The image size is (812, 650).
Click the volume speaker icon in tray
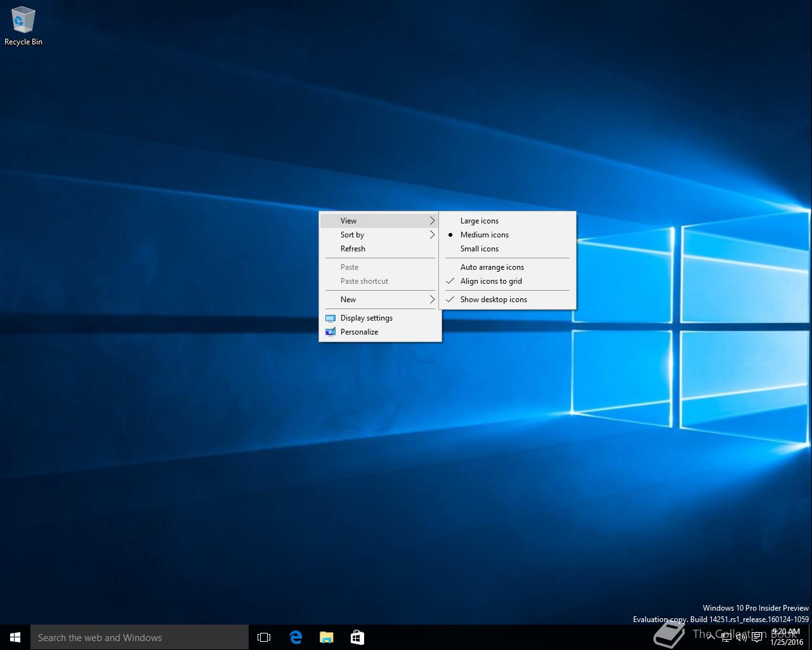pyautogui.click(x=741, y=637)
